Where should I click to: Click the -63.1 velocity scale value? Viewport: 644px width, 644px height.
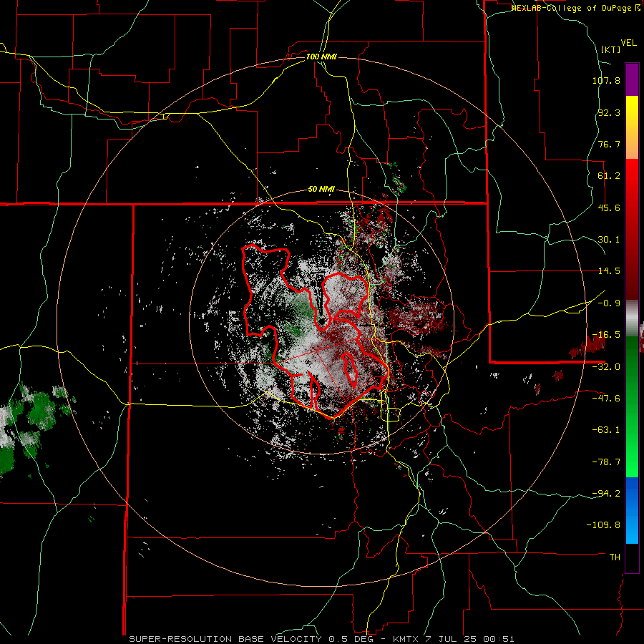coord(606,430)
